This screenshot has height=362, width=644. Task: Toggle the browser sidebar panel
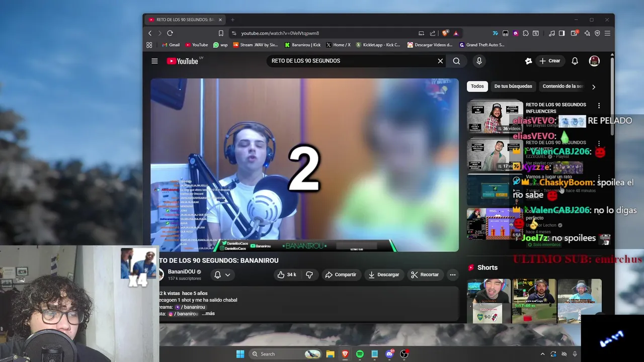[x=561, y=33]
